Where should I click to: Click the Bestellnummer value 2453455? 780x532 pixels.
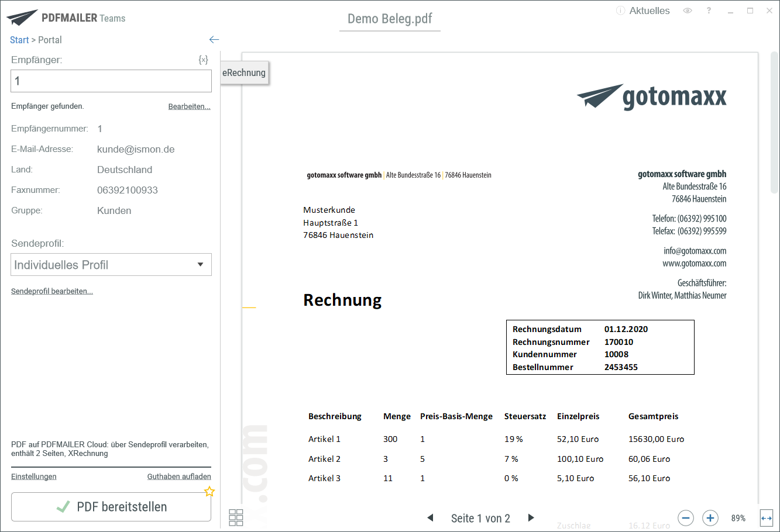[x=621, y=367]
